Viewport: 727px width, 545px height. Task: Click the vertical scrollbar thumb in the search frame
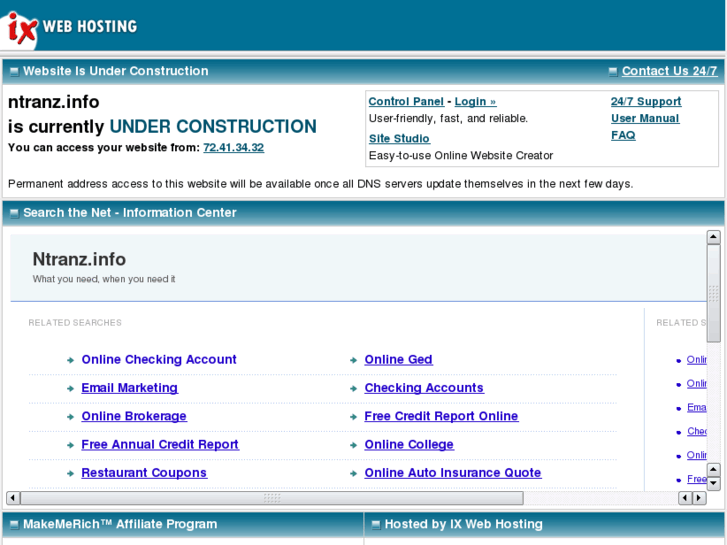pos(713,294)
